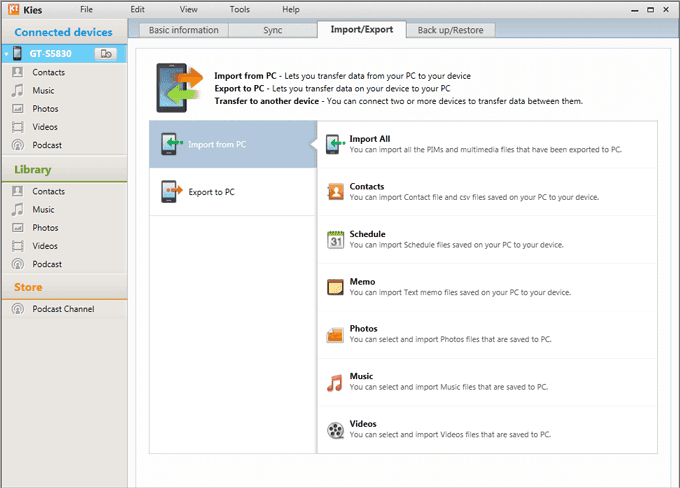The image size is (680, 488).
Task: Open Library Photos label
Action: click(x=45, y=228)
